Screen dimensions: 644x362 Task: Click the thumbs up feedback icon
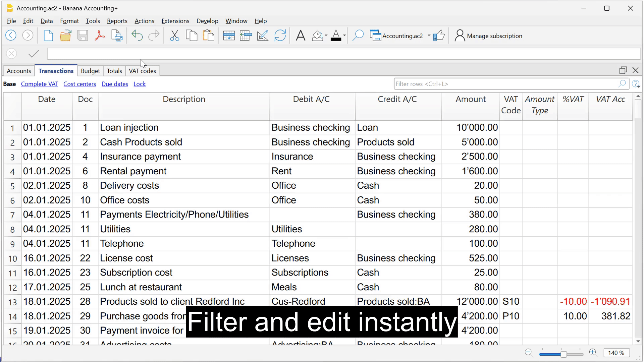point(439,36)
